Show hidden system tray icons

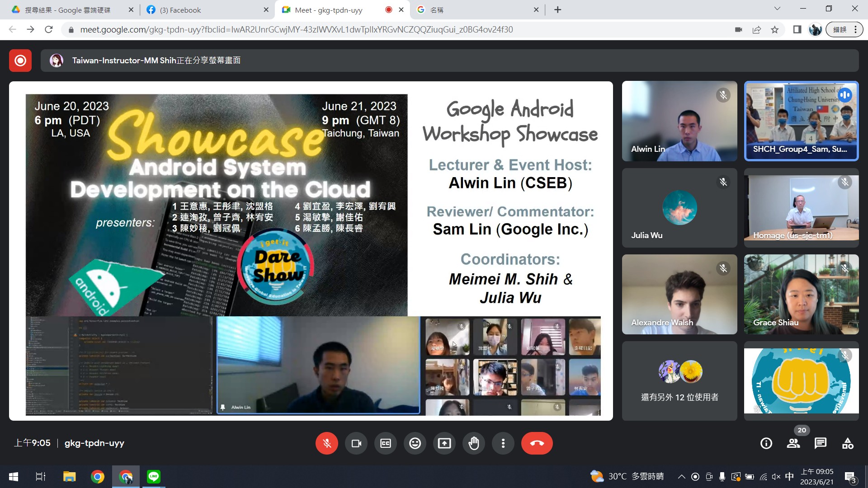click(x=682, y=477)
